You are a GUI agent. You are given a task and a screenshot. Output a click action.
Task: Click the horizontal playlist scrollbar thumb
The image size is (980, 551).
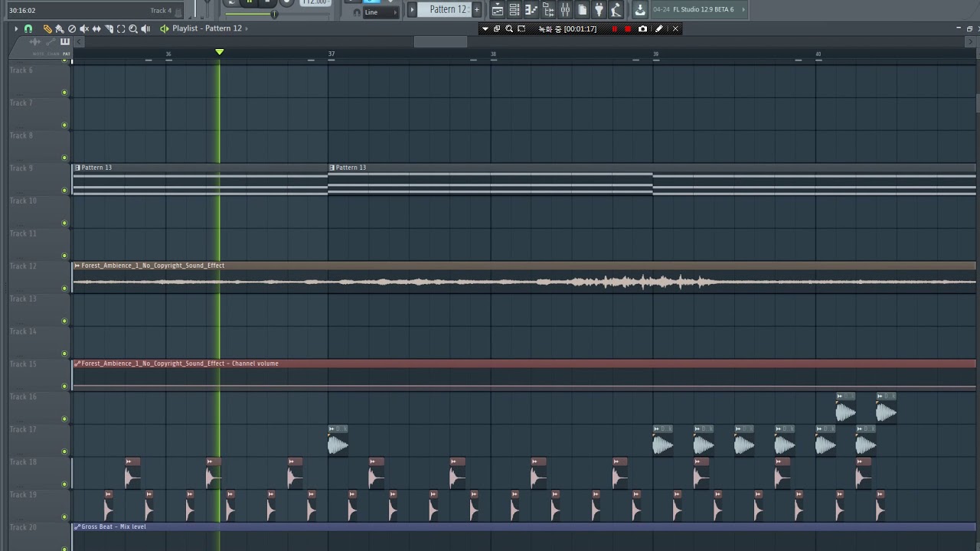440,41
